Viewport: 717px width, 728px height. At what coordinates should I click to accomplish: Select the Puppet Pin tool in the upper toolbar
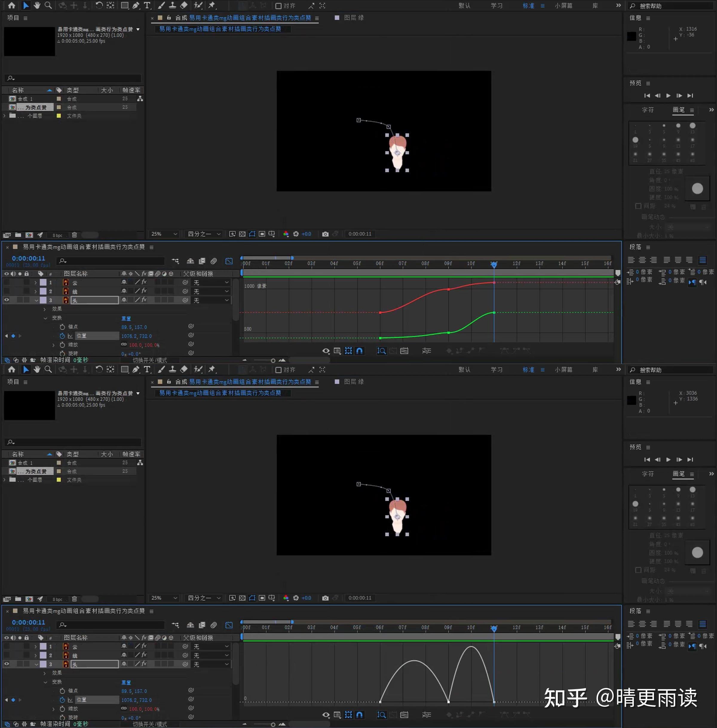(x=212, y=5)
